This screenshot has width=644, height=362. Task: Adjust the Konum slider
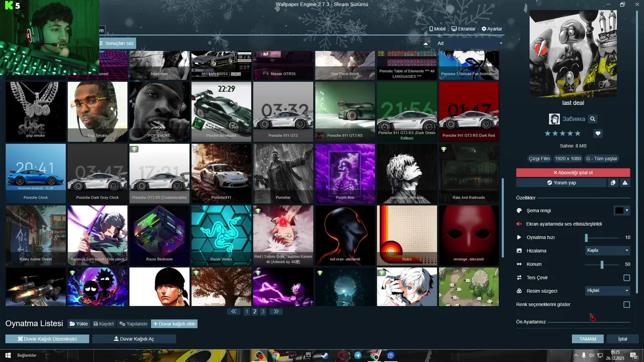pyautogui.click(x=602, y=264)
